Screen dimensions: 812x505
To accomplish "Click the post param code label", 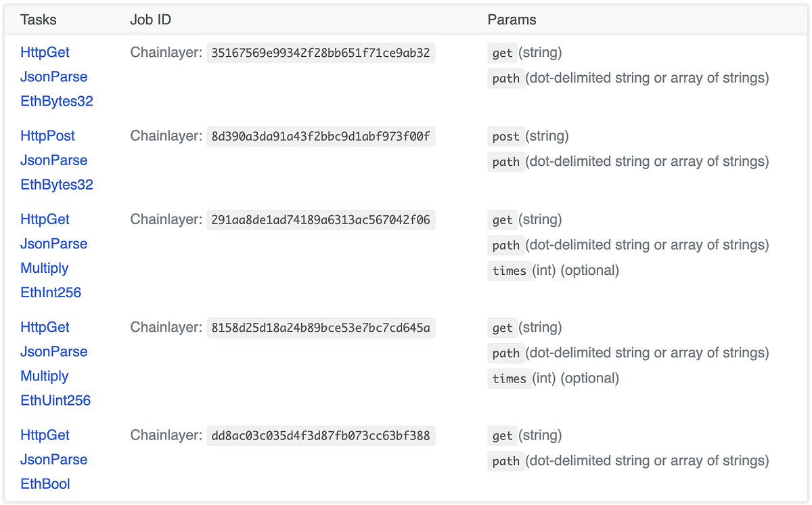I will click(x=505, y=136).
